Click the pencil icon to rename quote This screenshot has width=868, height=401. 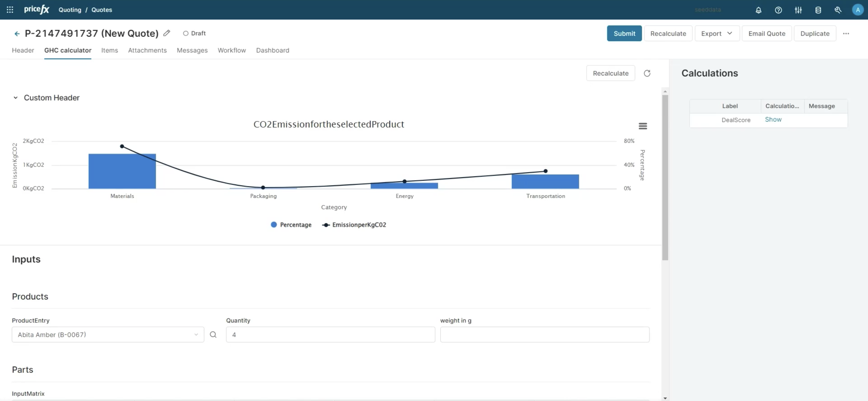[166, 33]
